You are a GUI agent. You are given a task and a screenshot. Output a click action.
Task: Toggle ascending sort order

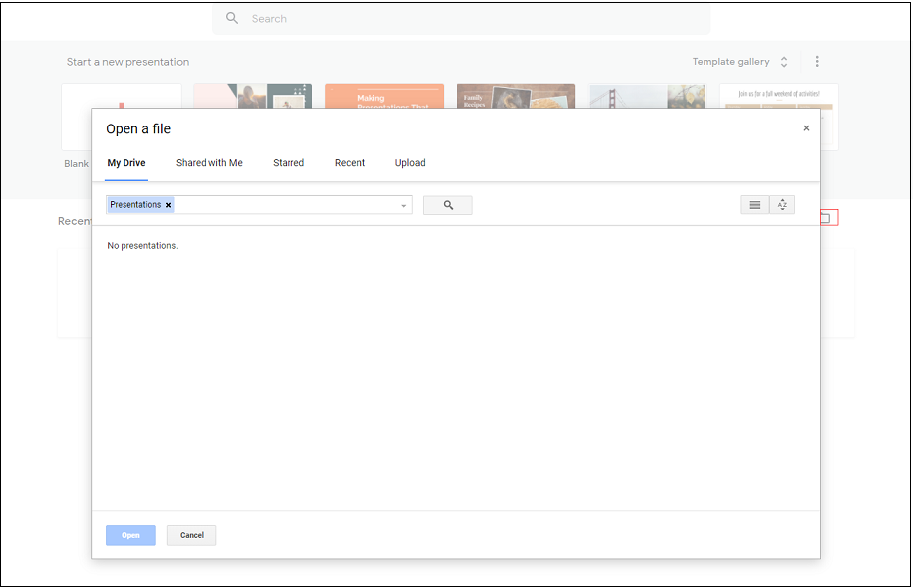coord(782,205)
